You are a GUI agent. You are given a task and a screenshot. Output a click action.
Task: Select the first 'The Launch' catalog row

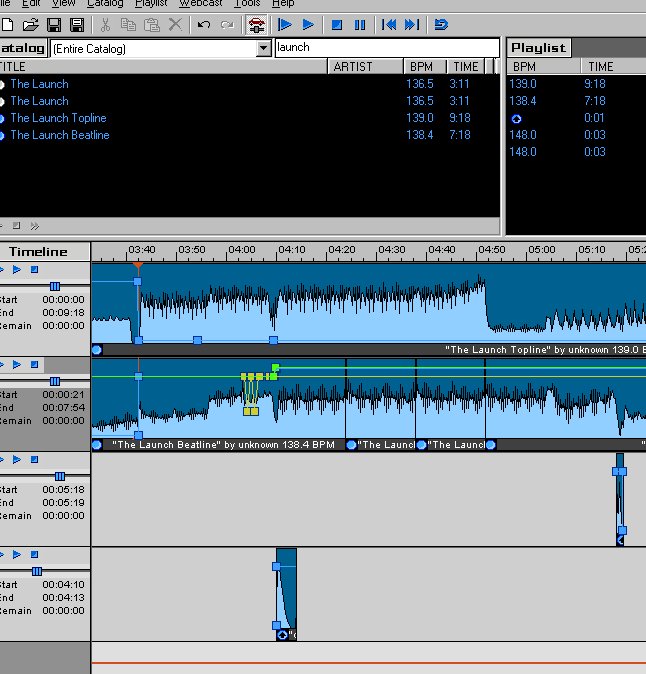(x=249, y=84)
